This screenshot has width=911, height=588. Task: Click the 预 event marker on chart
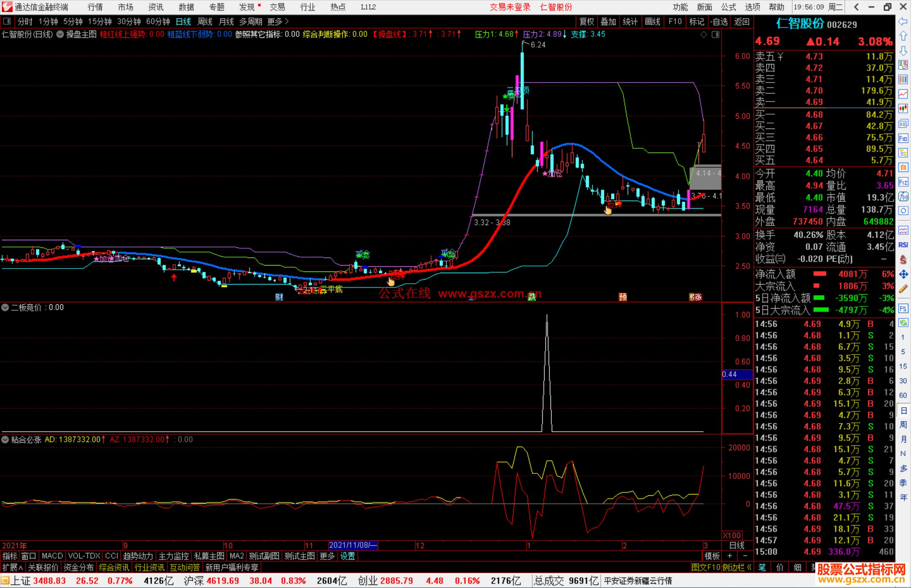tap(623, 297)
